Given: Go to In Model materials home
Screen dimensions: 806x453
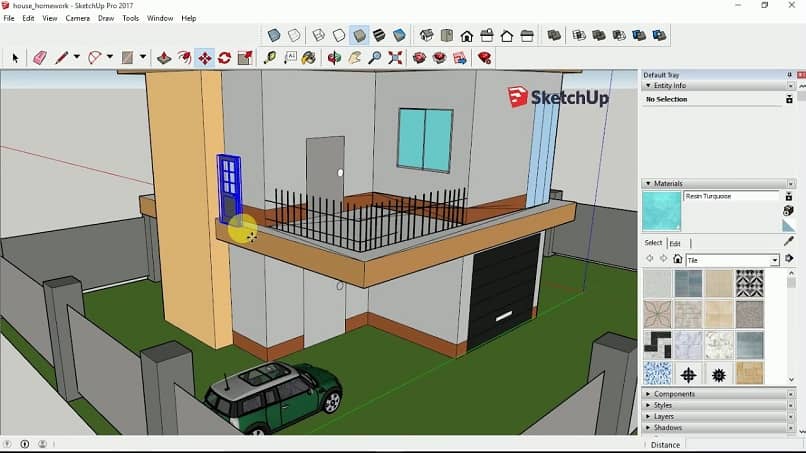Looking at the screenshot, I should point(677,259).
